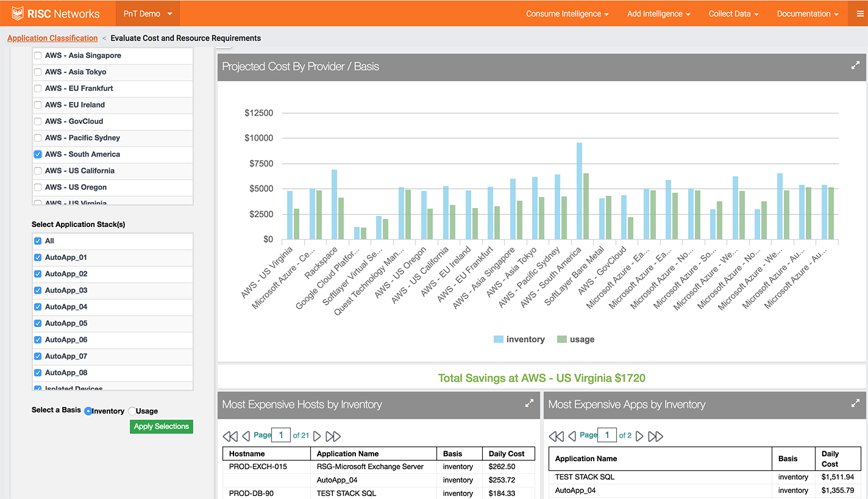Go to next page of hosts table
Screen dimensions: 868x499
(317, 436)
